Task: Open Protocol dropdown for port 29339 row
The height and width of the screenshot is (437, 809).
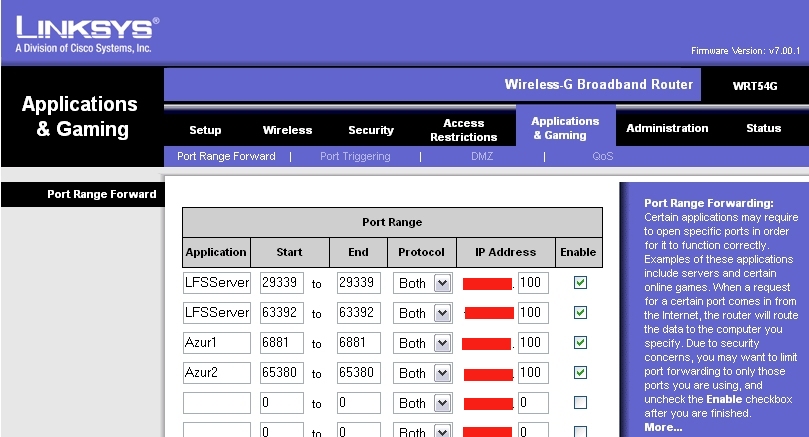Action: (x=423, y=283)
